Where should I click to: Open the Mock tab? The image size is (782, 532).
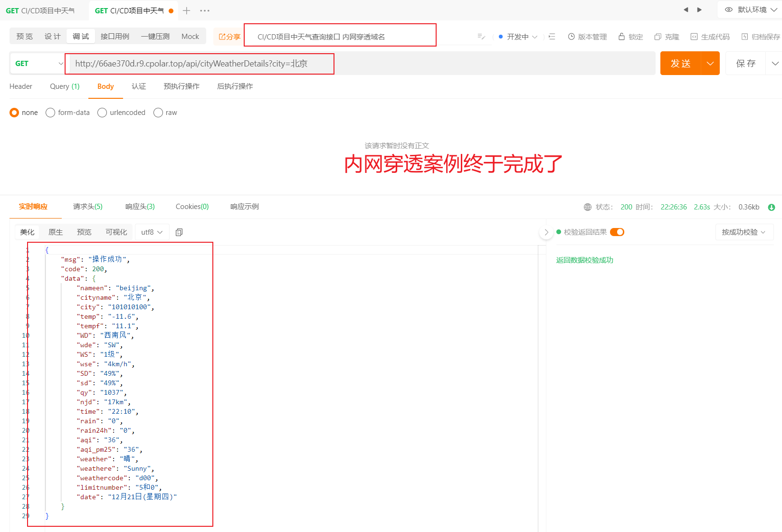pos(190,37)
